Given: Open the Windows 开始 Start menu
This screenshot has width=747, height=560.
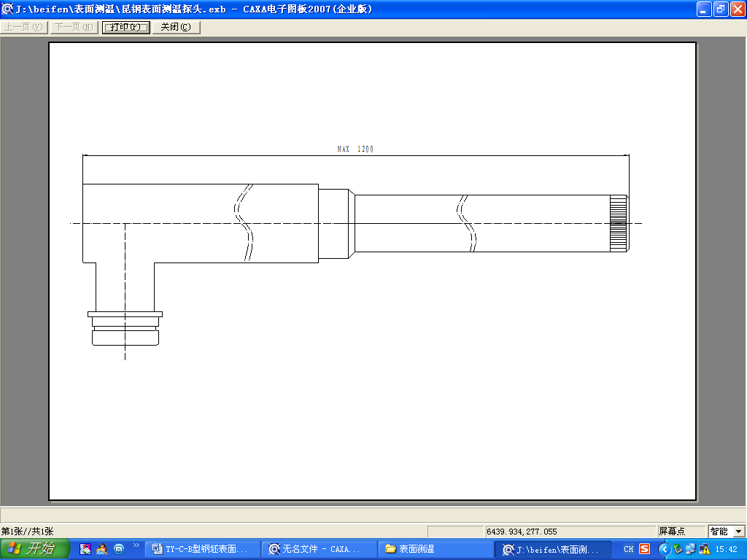Looking at the screenshot, I should [34, 549].
